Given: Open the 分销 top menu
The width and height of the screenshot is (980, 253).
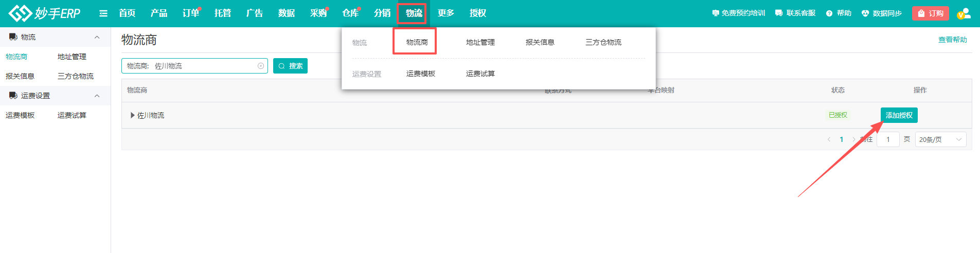Looking at the screenshot, I should [x=382, y=13].
